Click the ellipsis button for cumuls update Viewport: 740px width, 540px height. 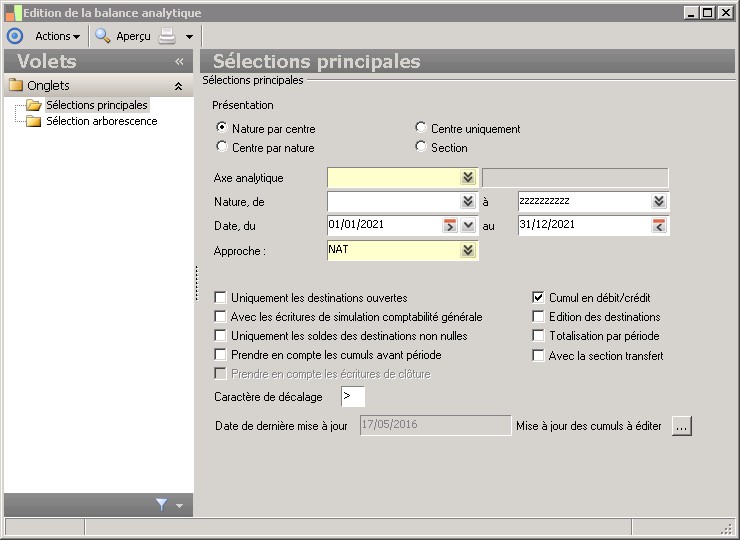(682, 426)
